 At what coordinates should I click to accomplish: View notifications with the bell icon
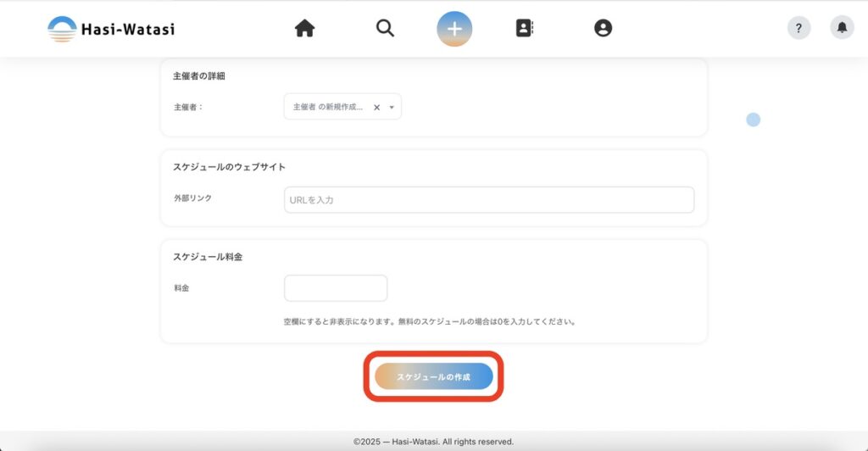(842, 28)
